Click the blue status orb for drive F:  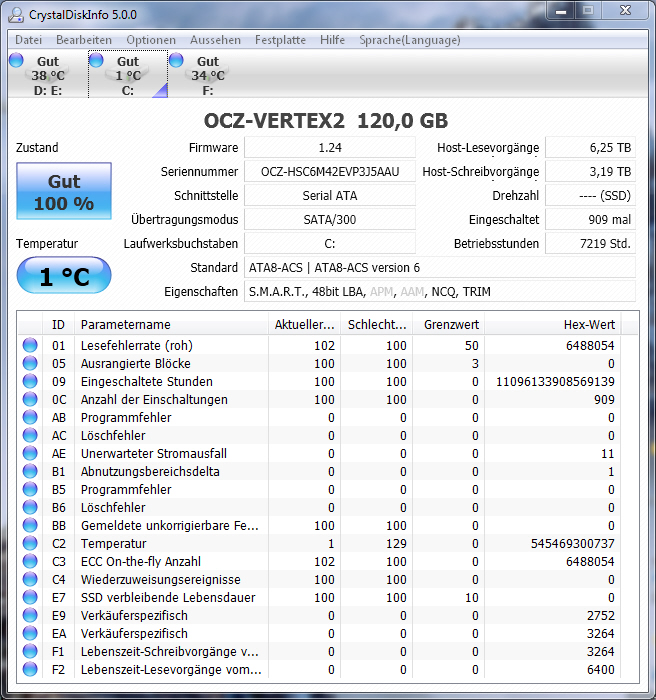(x=176, y=60)
